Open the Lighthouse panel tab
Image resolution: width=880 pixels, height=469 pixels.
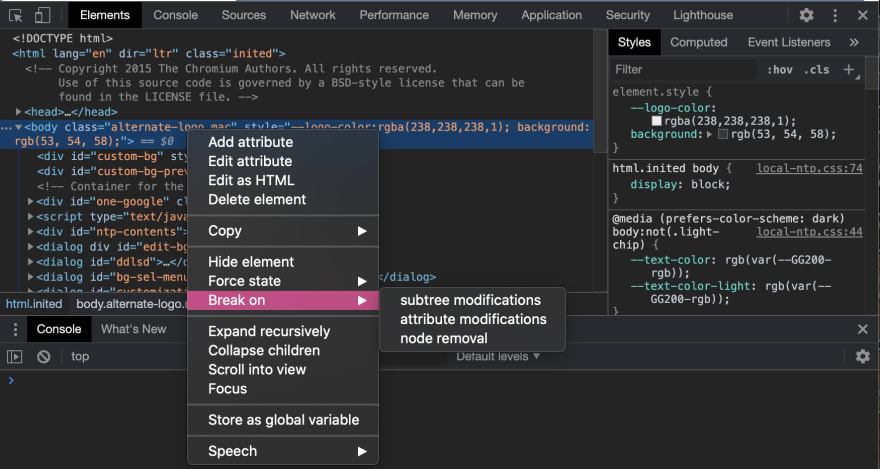(703, 15)
